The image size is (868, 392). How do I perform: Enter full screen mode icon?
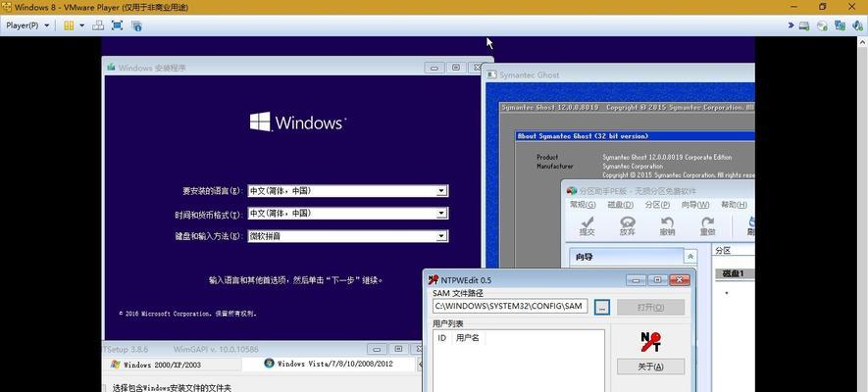pyautogui.click(x=117, y=25)
